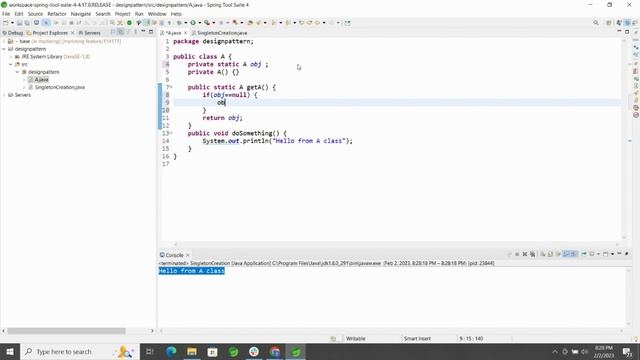The height and width of the screenshot is (360, 640).
Task: Click the Save icon in the main toolbar
Action: pos(19,23)
